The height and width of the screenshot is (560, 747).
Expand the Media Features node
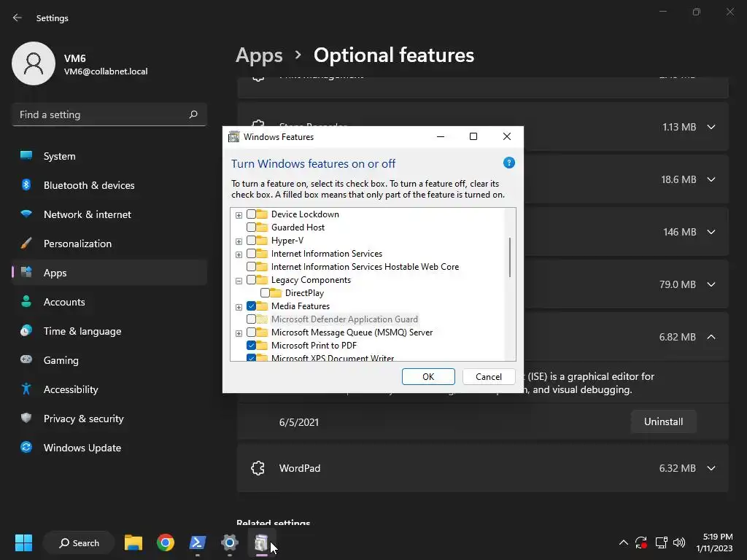coord(239,307)
